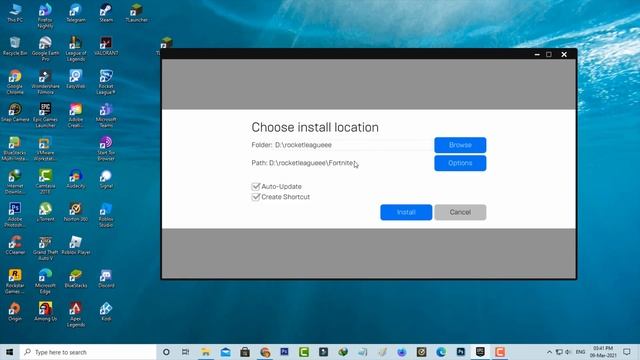
Task: Select the VMware Workstation shortcut
Action: pyautogui.click(x=45, y=149)
